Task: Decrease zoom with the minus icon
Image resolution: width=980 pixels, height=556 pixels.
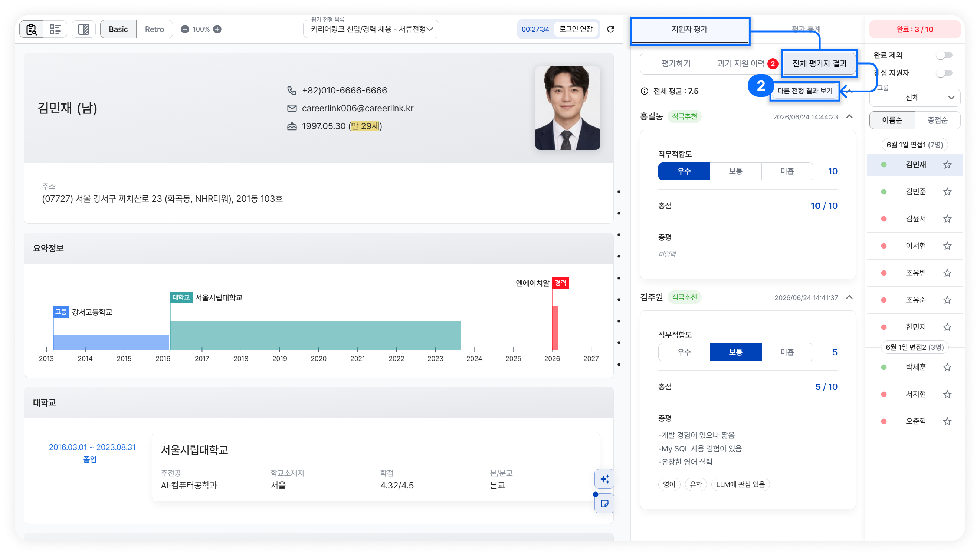Action: (185, 29)
